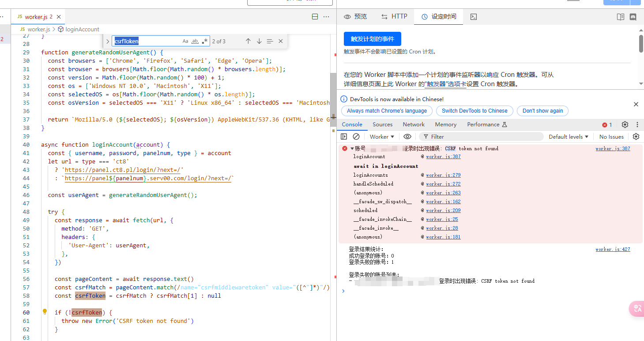Viewport: 644px width, 341px height.
Task: Toggle the console sidebar panel icon
Action: coord(344,136)
